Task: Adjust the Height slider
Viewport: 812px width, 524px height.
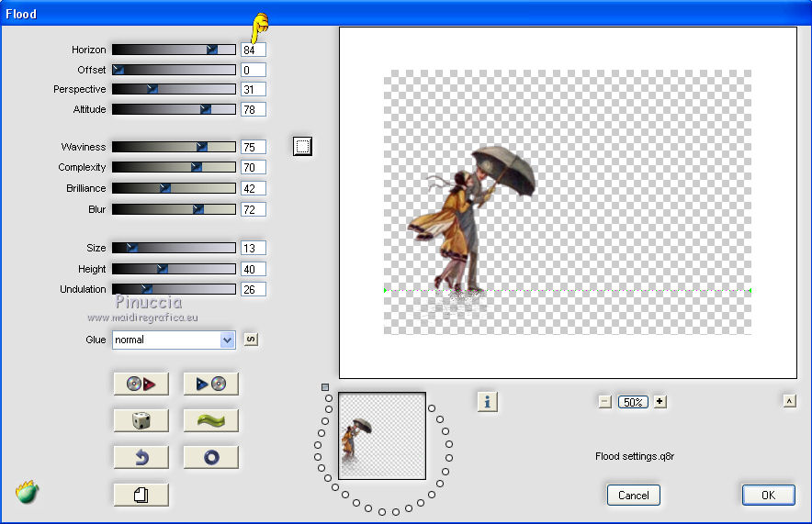Action: click(x=174, y=269)
